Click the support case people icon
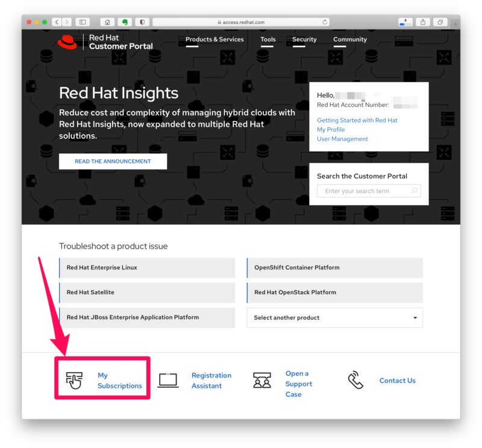 pos(262,380)
